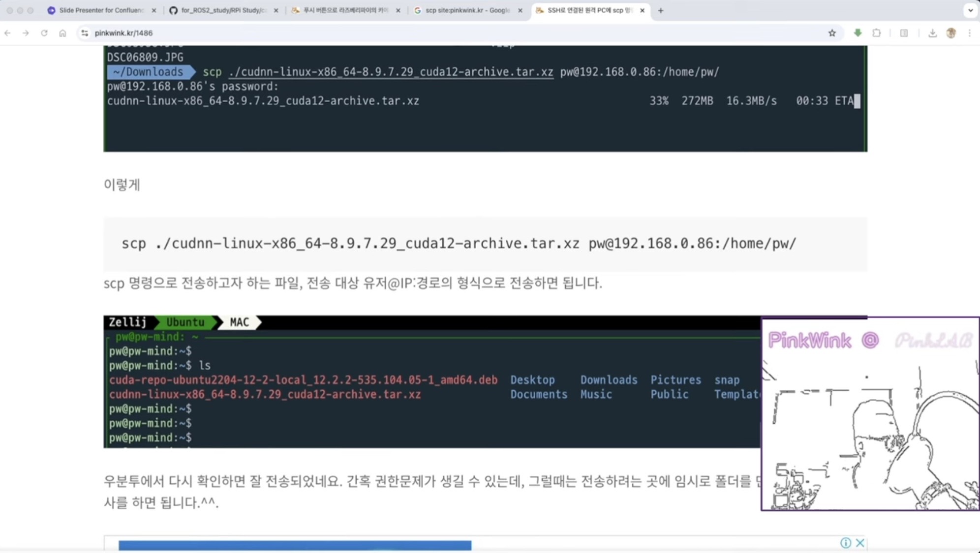Close the advertisement banner with X
The image size is (980, 553).
(860, 543)
